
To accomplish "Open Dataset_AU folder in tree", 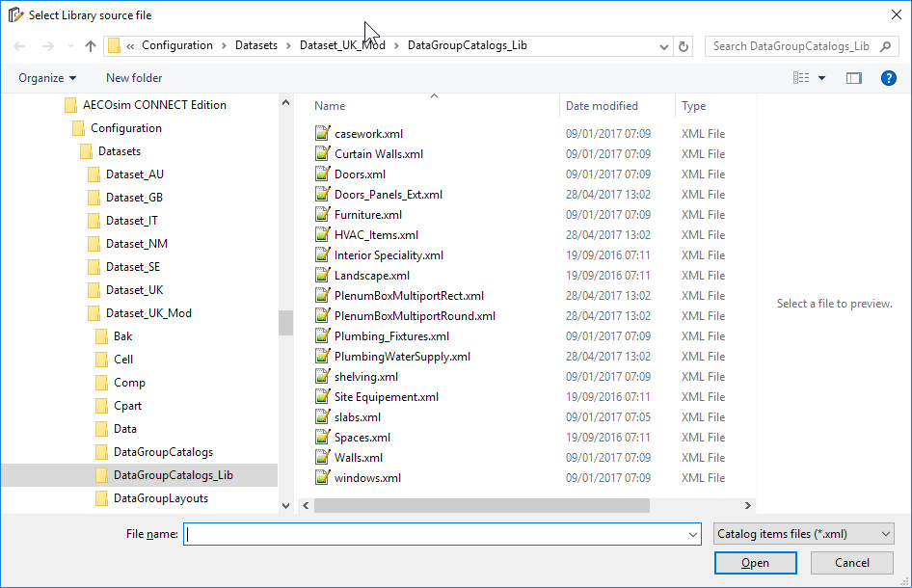I will coord(125,174).
